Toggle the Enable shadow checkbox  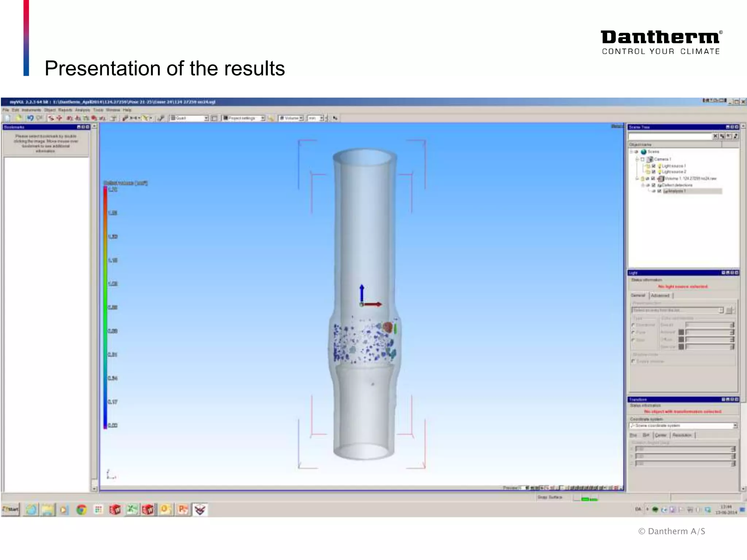pyautogui.click(x=634, y=361)
